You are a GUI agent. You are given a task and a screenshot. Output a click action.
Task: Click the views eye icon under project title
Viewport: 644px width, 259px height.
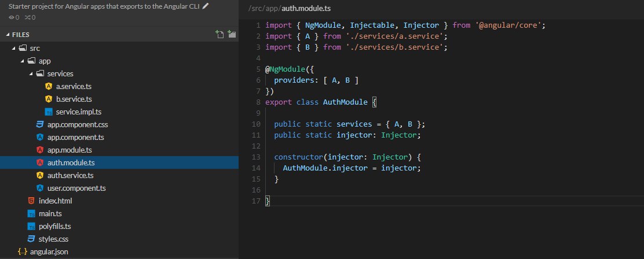(11, 17)
